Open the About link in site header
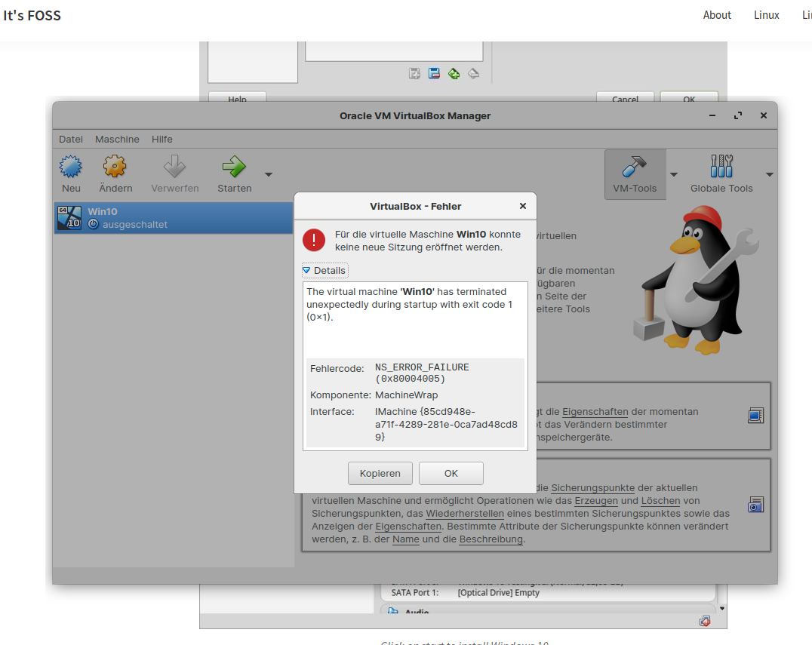 click(x=717, y=15)
